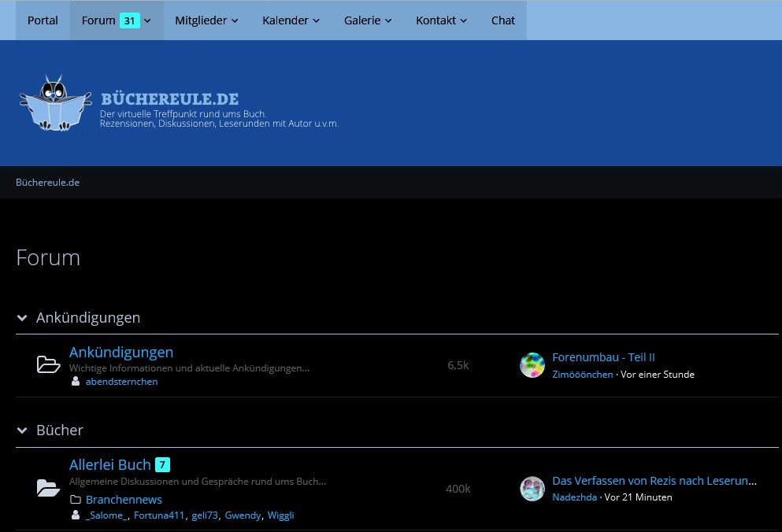Screen dimensions: 782x532
Task: Open the Chat menu item
Action: click(x=502, y=20)
